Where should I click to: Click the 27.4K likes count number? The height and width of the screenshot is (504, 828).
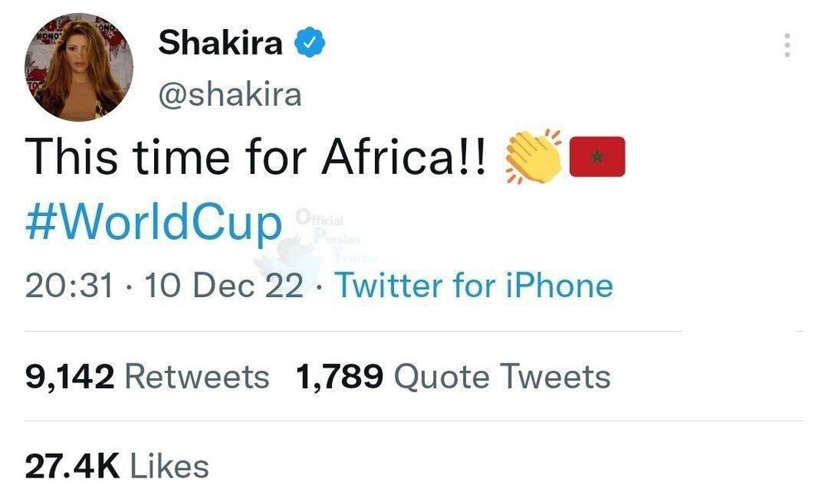coord(73,467)
